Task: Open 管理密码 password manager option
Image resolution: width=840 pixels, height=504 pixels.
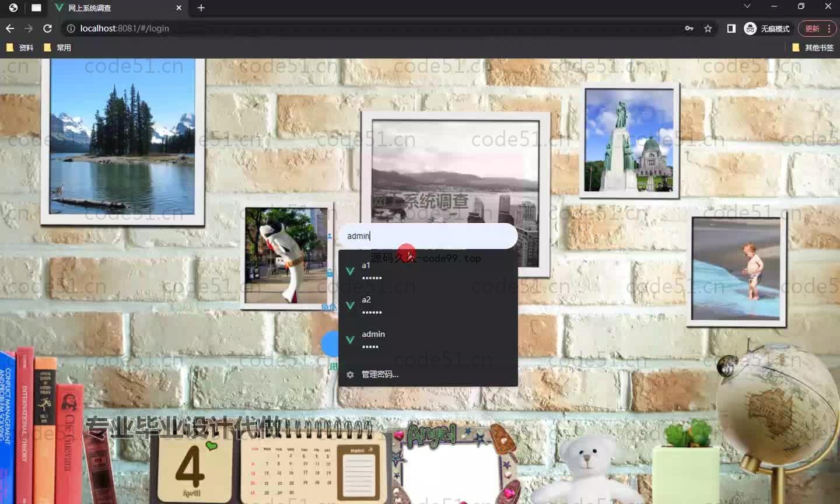Action: click(380, 374)
